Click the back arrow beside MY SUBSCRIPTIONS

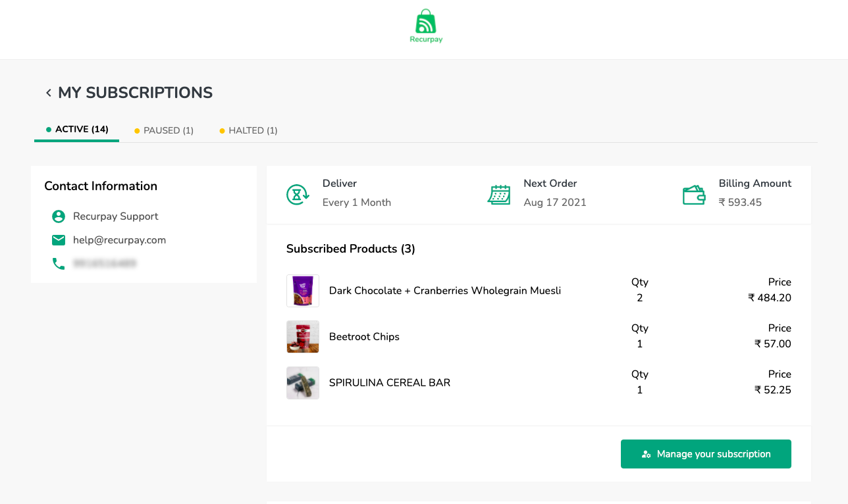(x=47, y=92)
